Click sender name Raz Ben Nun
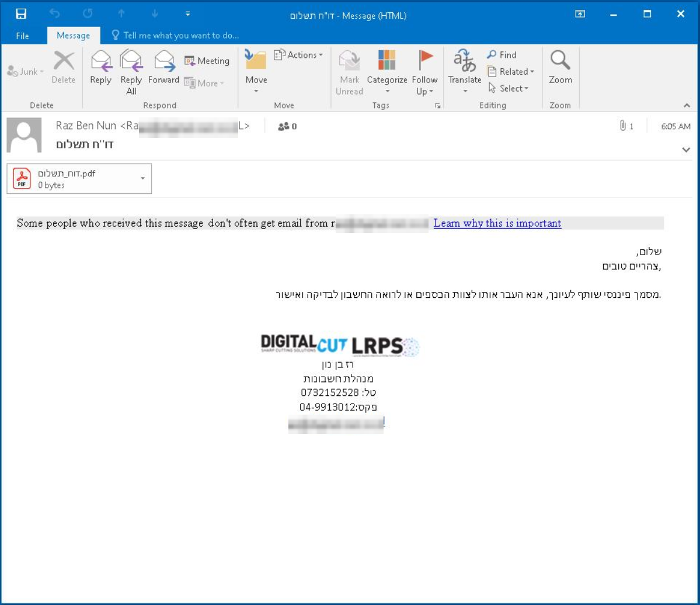This screenshot has width=700, height=605. (86, 126)
